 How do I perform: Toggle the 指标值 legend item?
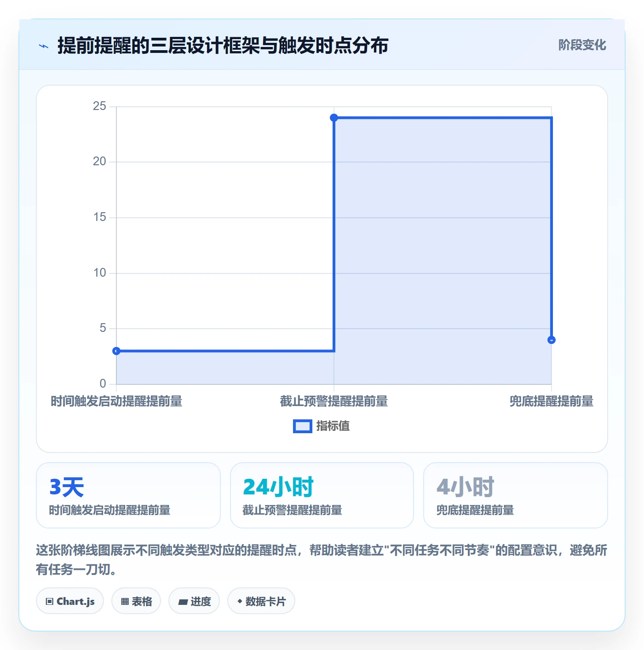pyautogui.click(x=322, y=426)
